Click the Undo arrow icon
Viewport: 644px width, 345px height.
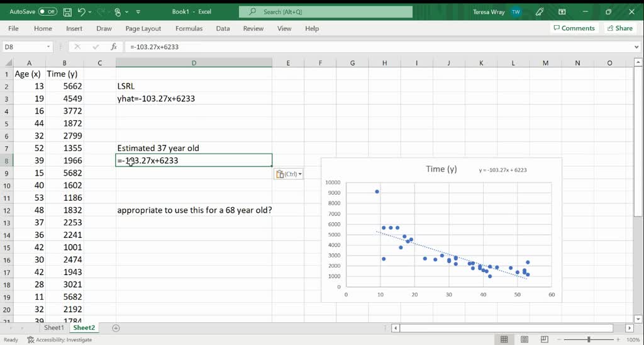82,11
